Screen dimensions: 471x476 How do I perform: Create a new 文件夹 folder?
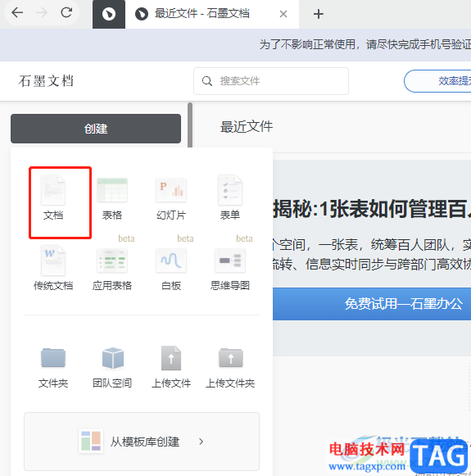53,367
